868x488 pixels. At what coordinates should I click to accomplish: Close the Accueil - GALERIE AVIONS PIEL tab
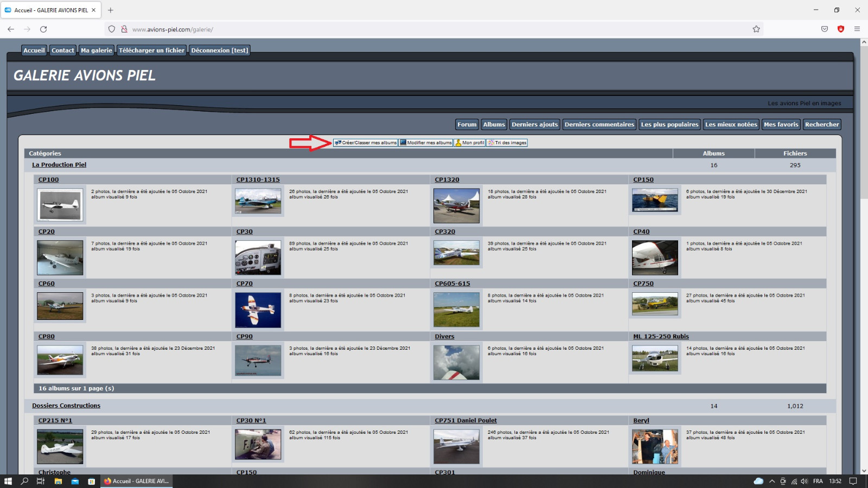(x=93, y=10)
